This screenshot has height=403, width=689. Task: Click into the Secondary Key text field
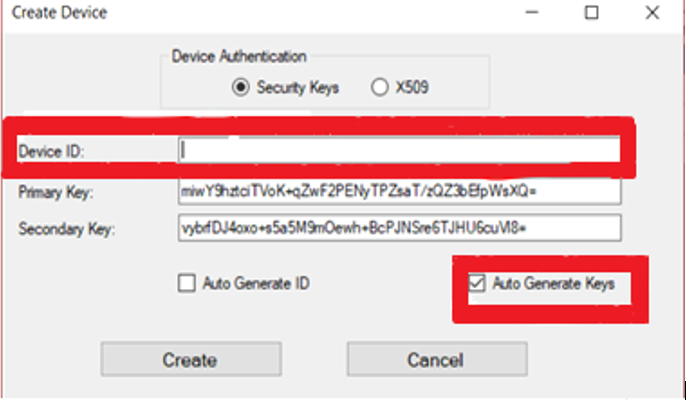399,228
